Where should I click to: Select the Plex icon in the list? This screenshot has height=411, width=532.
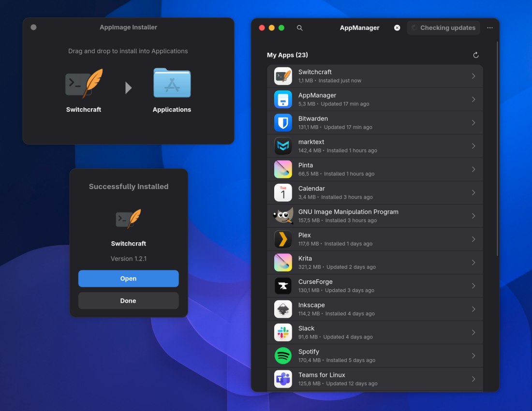[x=283, y=239]
